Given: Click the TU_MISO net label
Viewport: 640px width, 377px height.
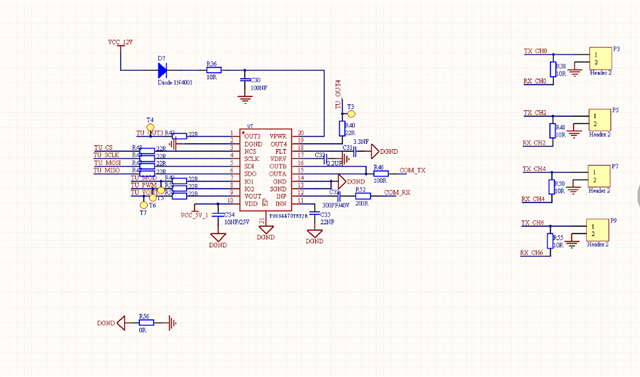Looking at the screenshot, I should 107,170.
